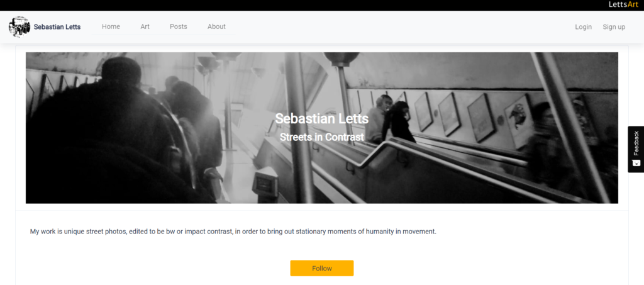Click the Feedback smiley face icon

click(x=636, y=162)
